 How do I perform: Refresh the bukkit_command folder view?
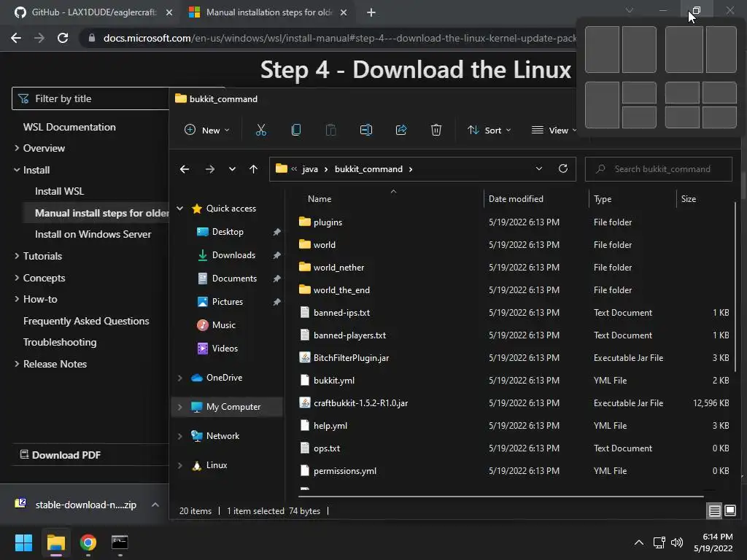click(562, 168)
